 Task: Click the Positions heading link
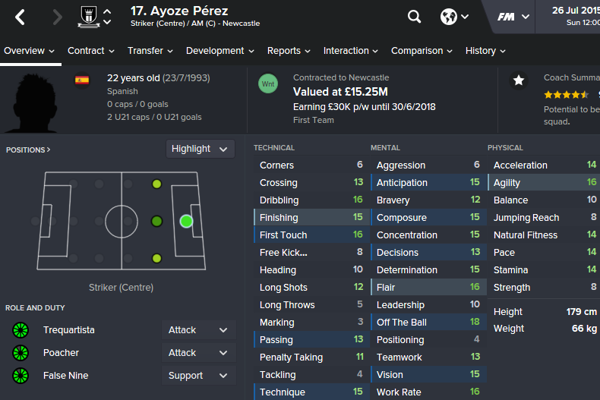click(x=28, y=150)
